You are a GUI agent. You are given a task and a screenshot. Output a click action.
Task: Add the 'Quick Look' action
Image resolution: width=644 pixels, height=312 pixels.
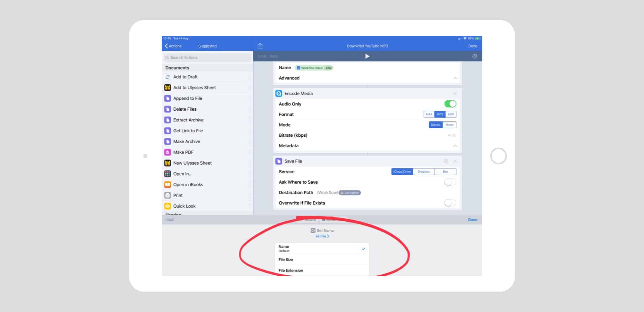[x=207, y=206]
